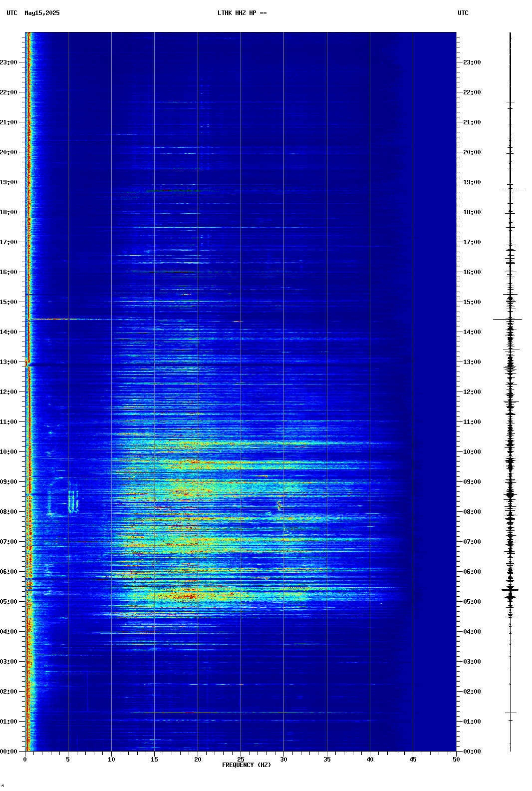Click the FREQUENCY (HZ) axis title

pyautogui.click(x=247, y=765)
